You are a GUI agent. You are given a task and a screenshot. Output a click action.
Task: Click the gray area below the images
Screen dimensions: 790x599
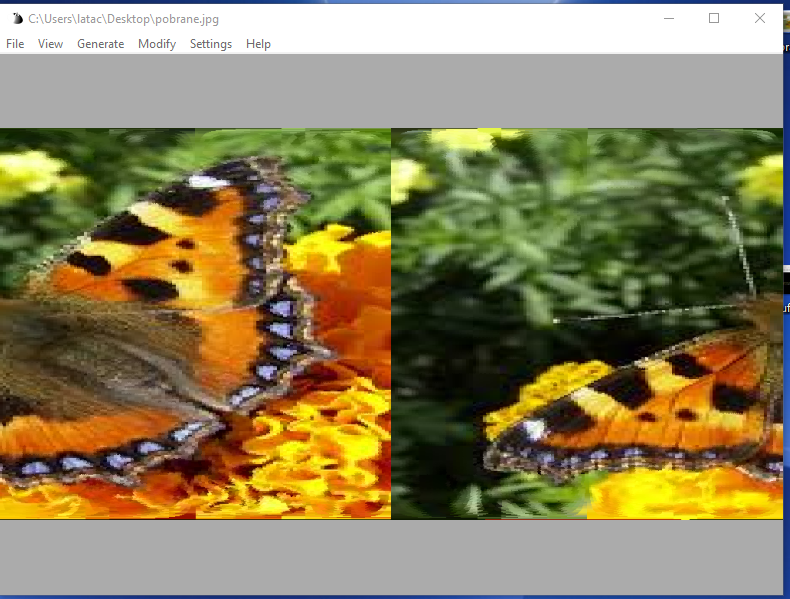[390, 556]
